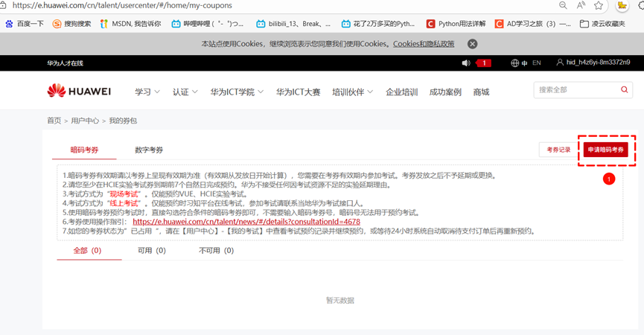Select the 全部 (0) filter tab
The height and width of the screenshot is (335, 644).
pos(88,250)
